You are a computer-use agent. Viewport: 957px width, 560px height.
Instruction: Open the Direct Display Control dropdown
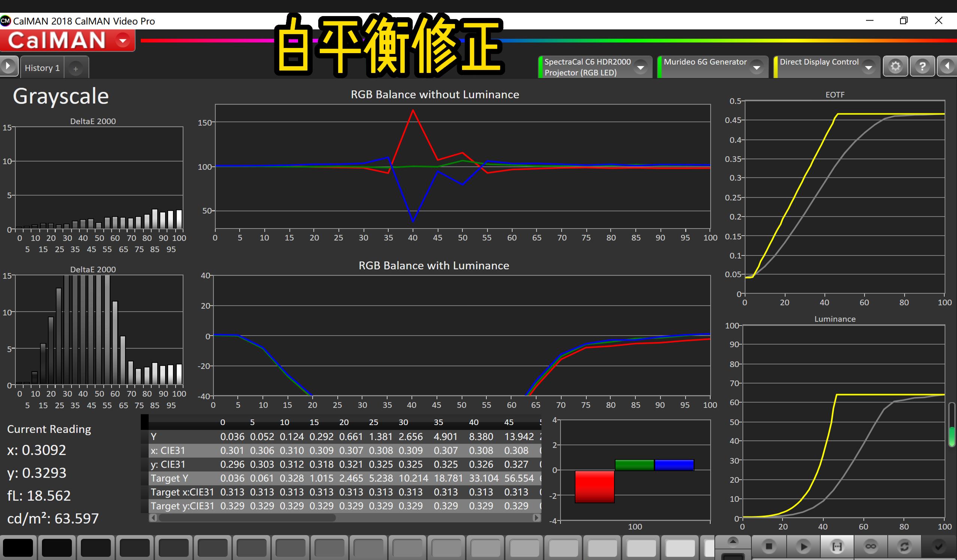tap(869, 68)
